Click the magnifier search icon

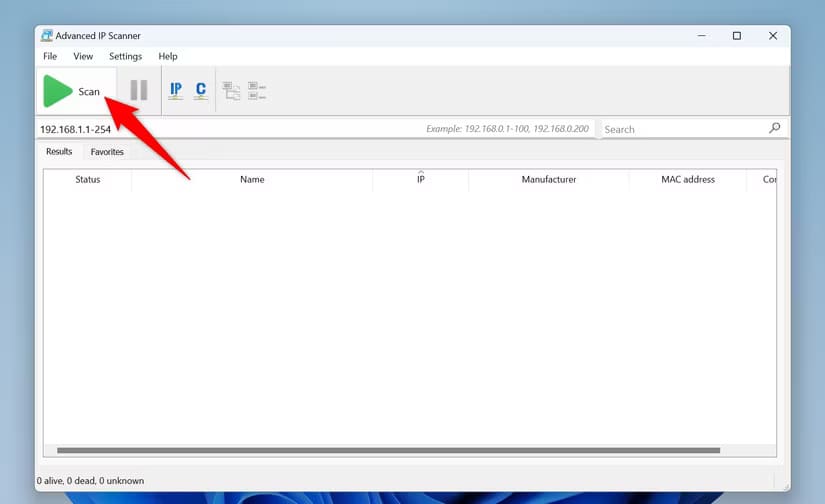[774, 129]
